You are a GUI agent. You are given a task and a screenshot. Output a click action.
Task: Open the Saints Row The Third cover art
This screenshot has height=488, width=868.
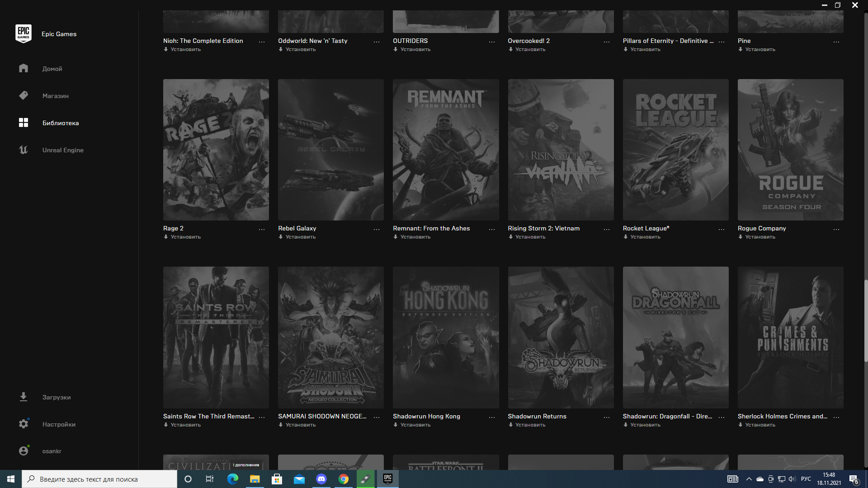(x=216, y=337)
